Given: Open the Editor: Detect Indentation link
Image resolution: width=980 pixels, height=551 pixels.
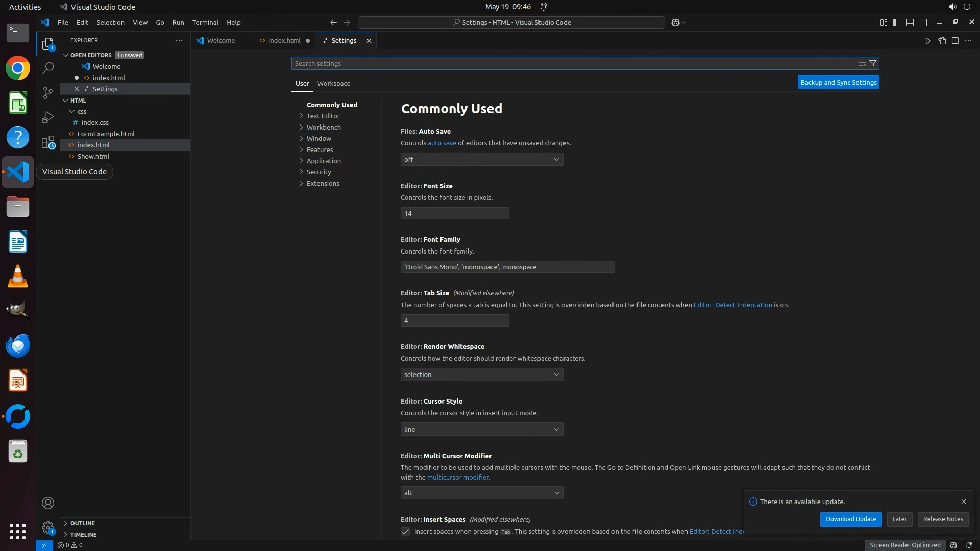Looking at the screenshot, I should click(732, 305).
